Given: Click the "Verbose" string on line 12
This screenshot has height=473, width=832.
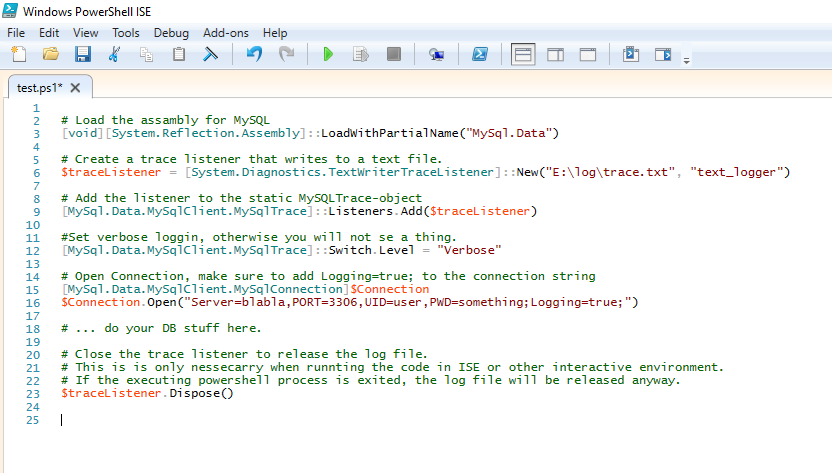Looking at the screenshot, I should pos(469,250).
